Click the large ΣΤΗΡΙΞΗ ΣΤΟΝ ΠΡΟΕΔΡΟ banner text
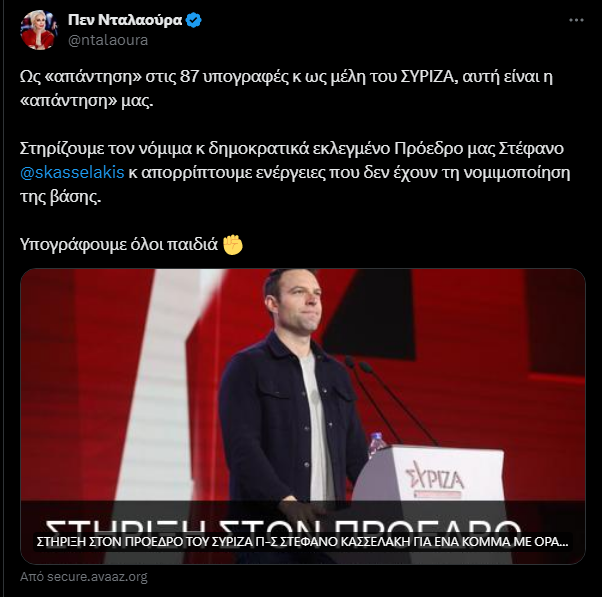 point(283,525)
